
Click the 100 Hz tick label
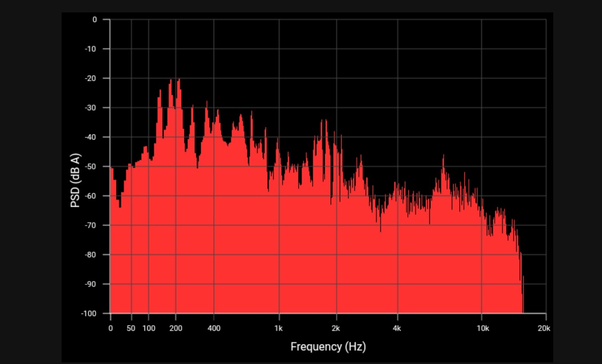click(x=149, y=328)
